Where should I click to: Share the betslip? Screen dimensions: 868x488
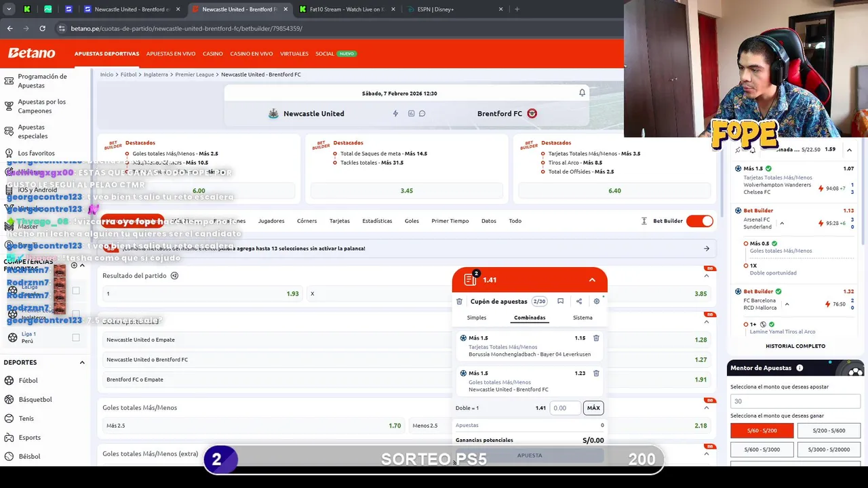[x=579, y=302]
